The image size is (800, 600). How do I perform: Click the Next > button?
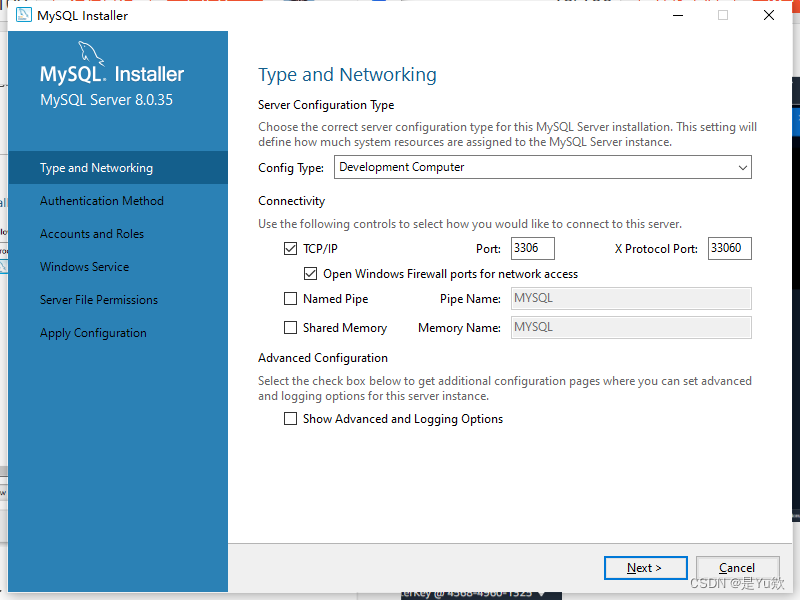[645, 568]
